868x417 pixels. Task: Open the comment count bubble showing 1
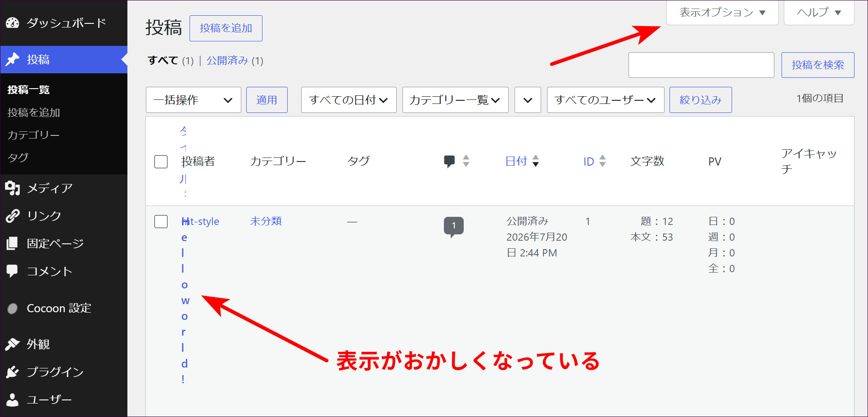453,227
